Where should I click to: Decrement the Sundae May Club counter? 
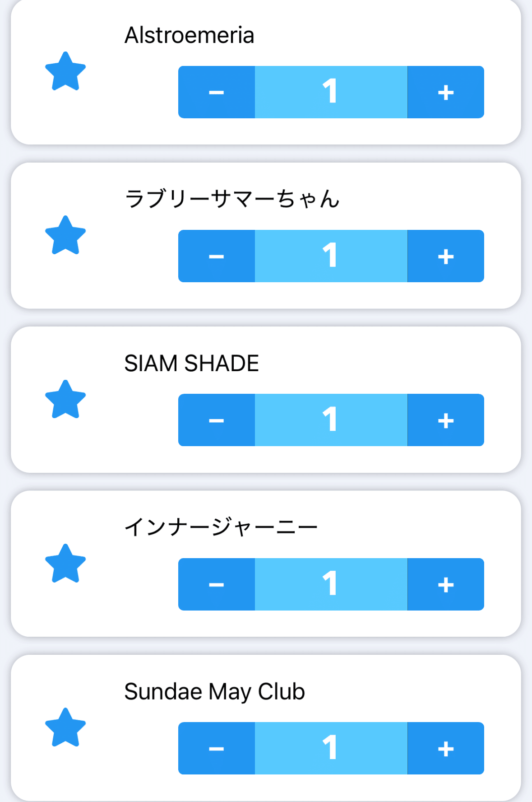[217, 748]
